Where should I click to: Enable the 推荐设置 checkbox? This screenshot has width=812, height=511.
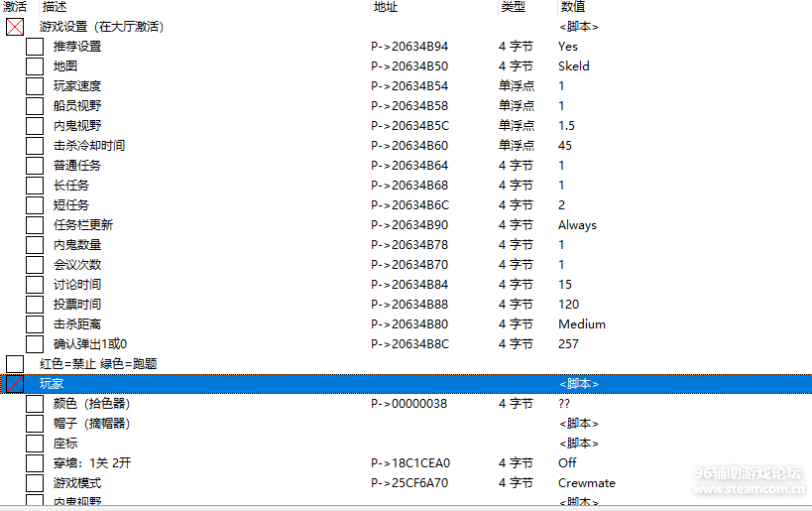tap(35, 47)
